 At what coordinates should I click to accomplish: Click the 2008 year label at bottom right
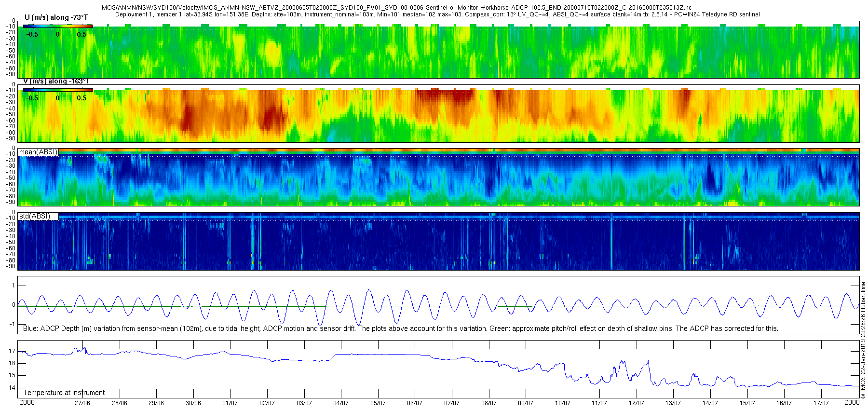click(x=852, y=402)
